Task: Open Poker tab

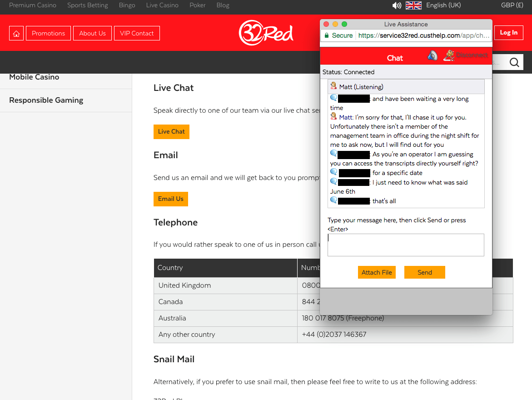Action: click(x=198, y=5)
